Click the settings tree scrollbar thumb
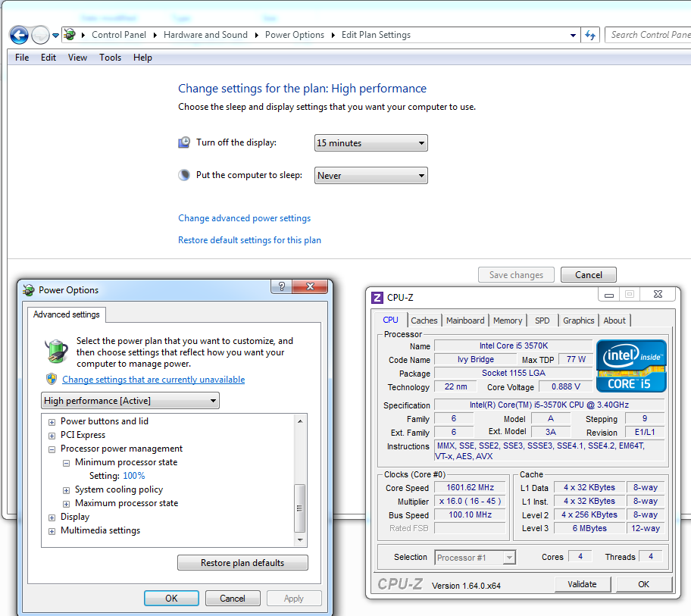 [300, 508]
